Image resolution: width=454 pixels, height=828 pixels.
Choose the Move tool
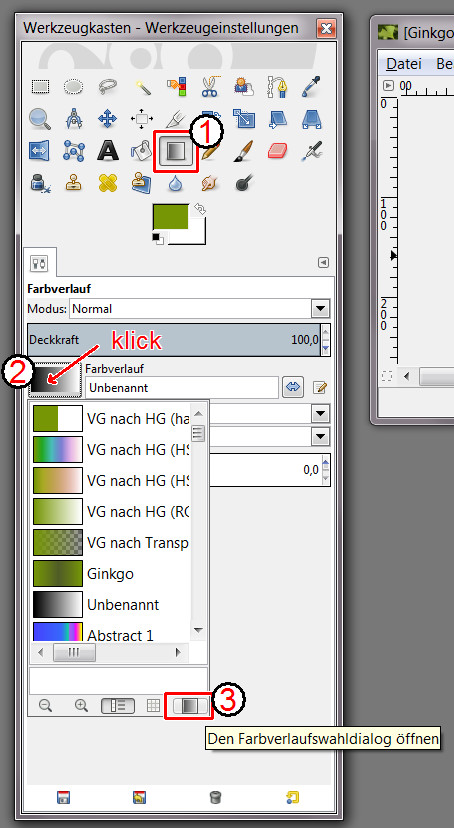(x=108, y=119)
